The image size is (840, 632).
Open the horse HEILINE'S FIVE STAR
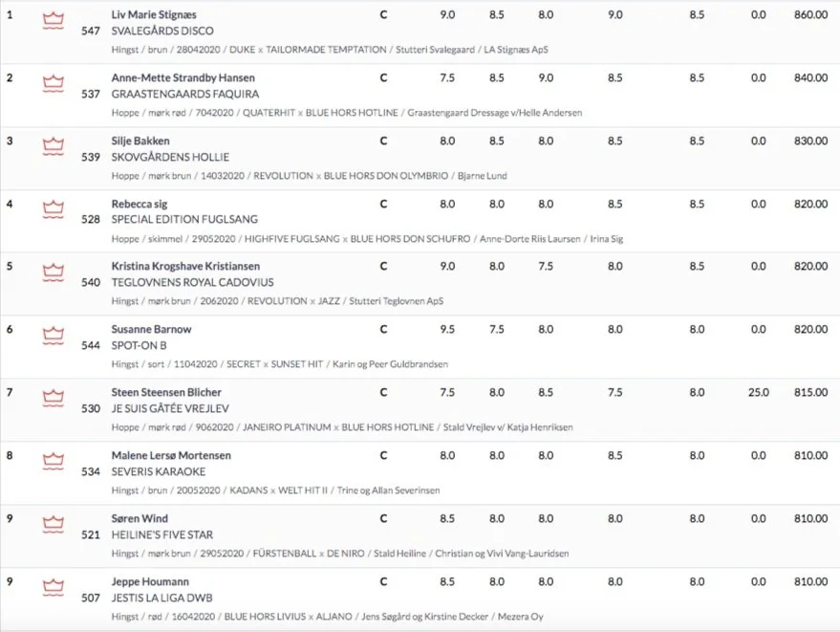tap(162, 535)
